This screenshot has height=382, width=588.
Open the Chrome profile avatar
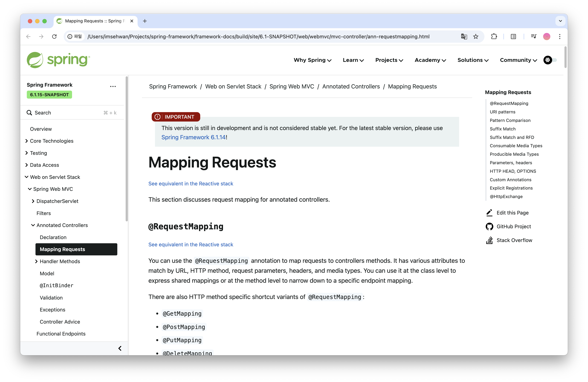(x=547, y=37)
